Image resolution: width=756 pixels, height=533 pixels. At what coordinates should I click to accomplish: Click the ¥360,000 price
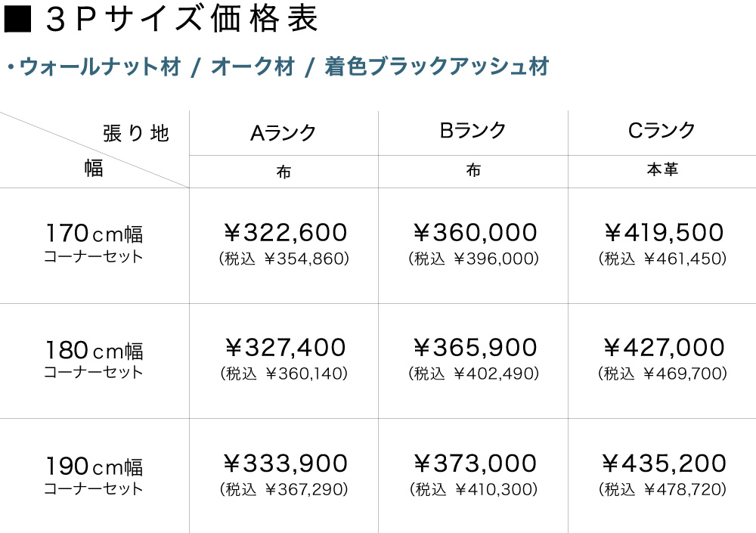(x=475, y=232)
